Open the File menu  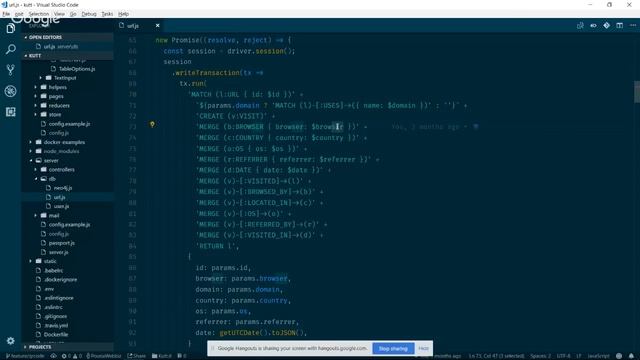(x=6, y=14)
